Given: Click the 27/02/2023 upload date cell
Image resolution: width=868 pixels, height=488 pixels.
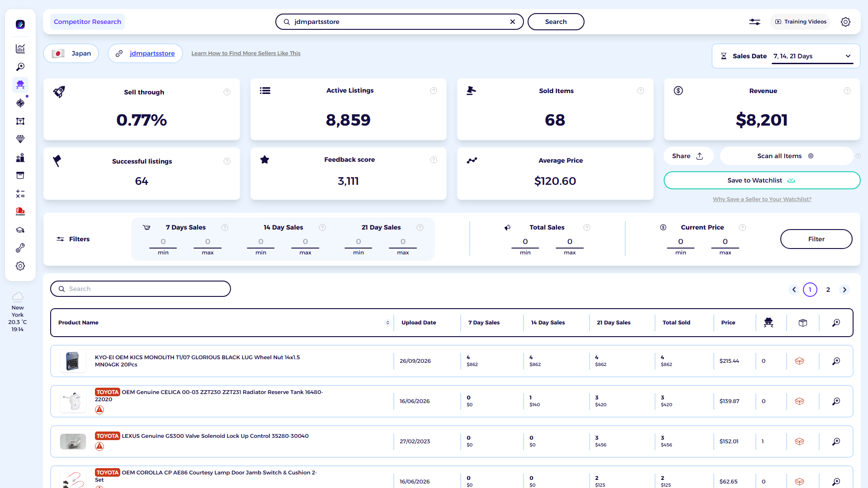Looking at the screenshot, I should tap(415, 441).
